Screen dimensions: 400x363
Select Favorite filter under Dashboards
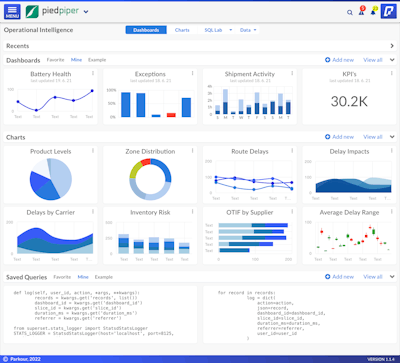[55, 60]
